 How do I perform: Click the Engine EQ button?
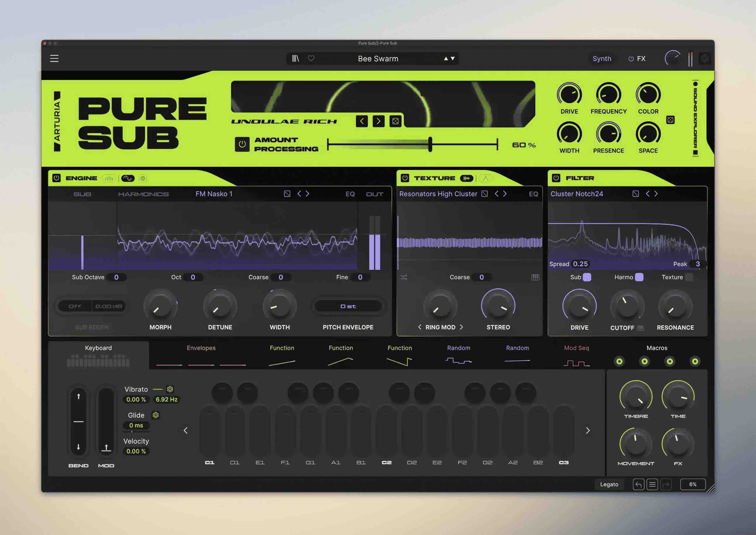pos(350,194)
